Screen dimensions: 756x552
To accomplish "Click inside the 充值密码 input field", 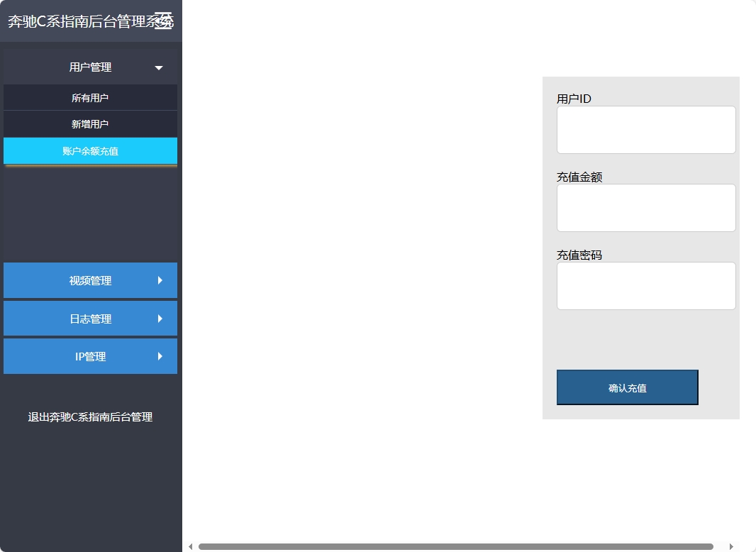I will [645, 285].
